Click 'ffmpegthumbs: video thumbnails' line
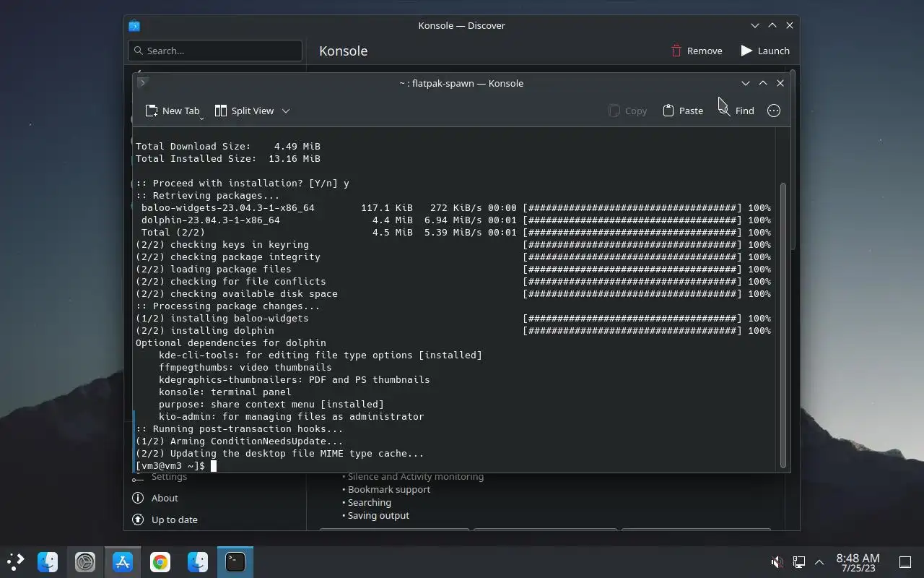The height and width of the screenshot is (578, 924). pos(245,367)
